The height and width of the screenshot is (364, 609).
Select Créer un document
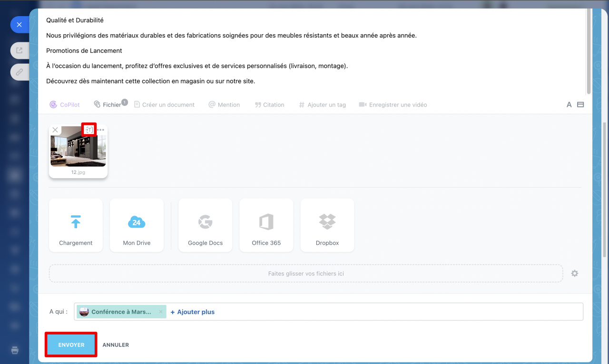[x=164, y=105]
